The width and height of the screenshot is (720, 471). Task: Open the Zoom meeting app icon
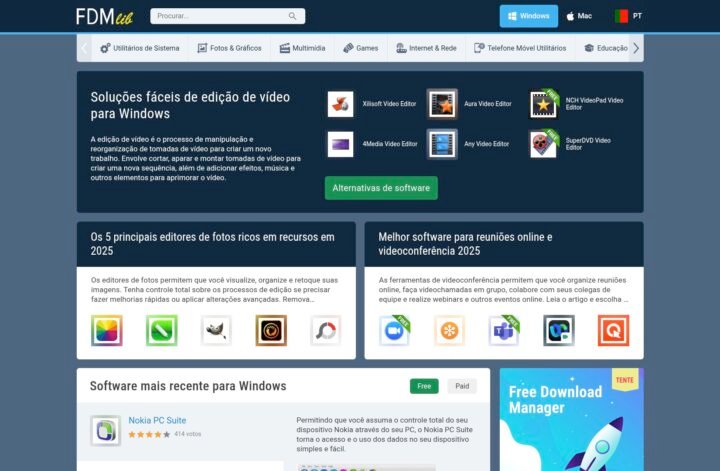(394, 331)
